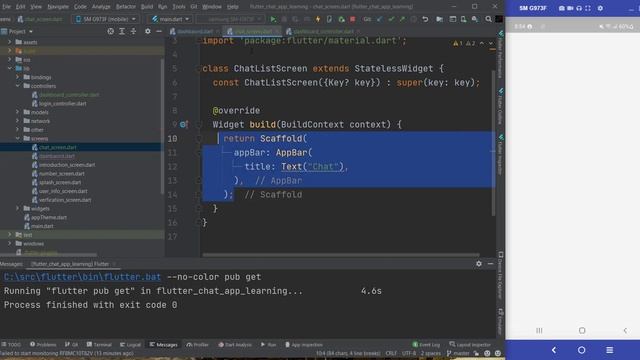Click the device mirror settings gear
The image size is (640, 360).
[x=600, y=8]
